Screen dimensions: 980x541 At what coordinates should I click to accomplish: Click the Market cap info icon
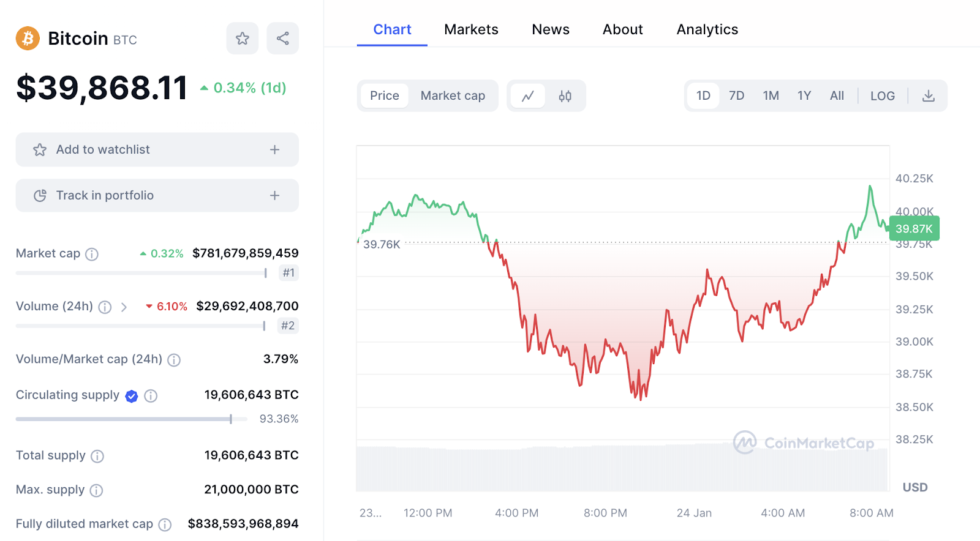pyautogui.click(x=92, y=254)
